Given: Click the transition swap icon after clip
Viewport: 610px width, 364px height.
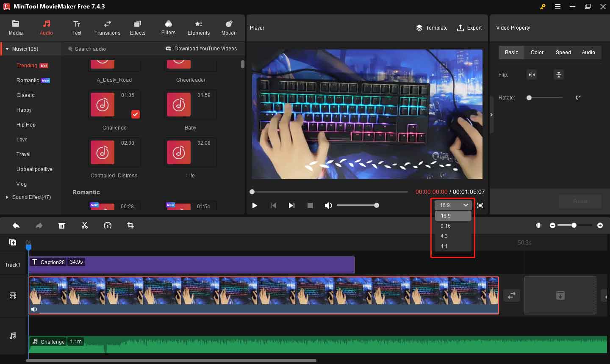Looking at the screenshot, I should (x=512, y=295).
